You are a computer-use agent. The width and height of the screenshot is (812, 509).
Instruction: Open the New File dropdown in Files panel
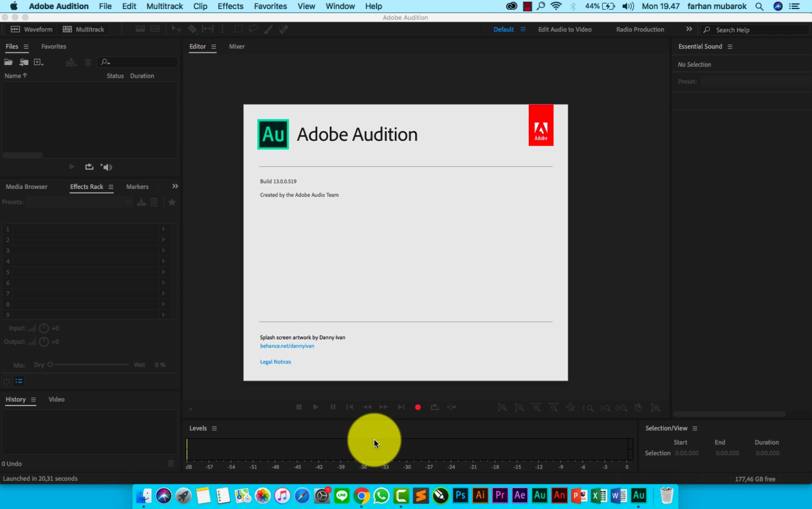(38, 62)
